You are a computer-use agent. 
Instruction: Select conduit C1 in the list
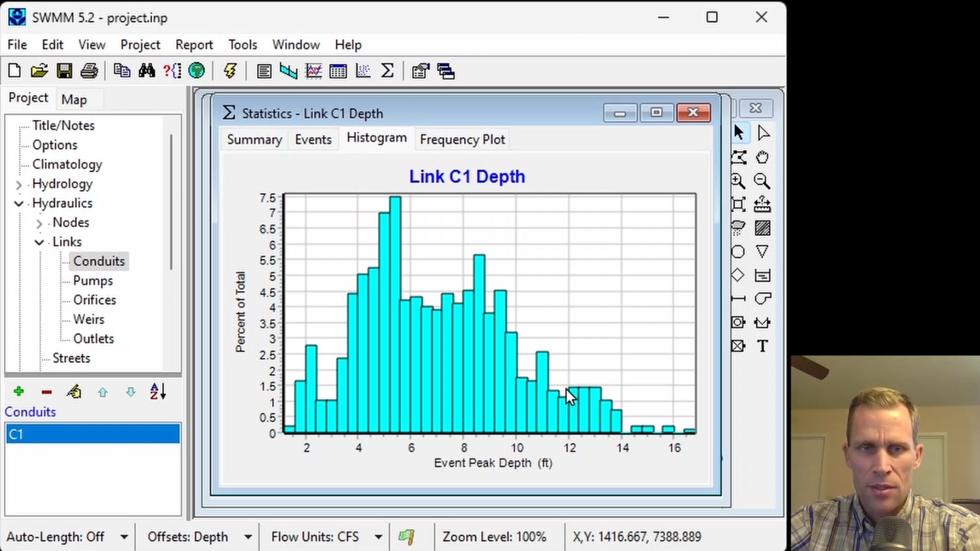92,434
